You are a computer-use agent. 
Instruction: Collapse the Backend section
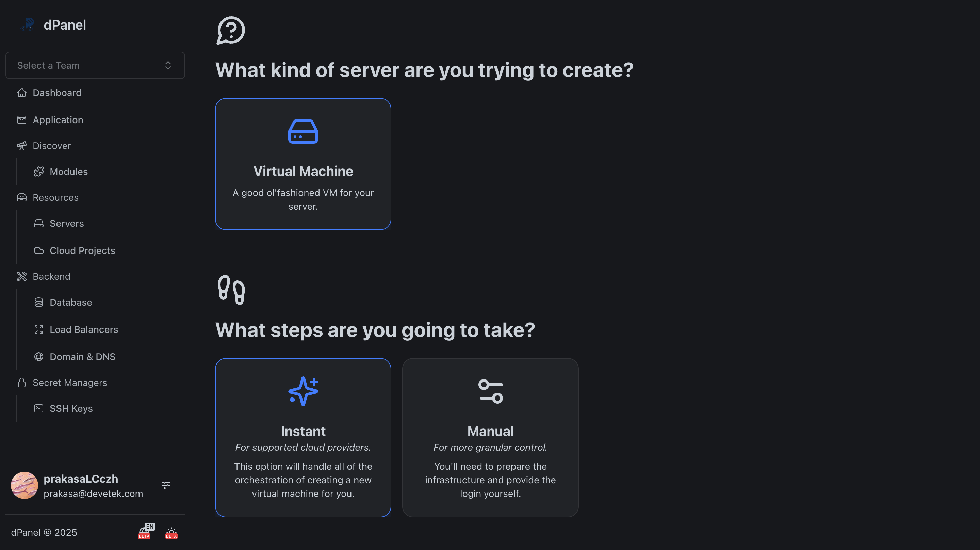pyautogui.click(x=51, y=276)
